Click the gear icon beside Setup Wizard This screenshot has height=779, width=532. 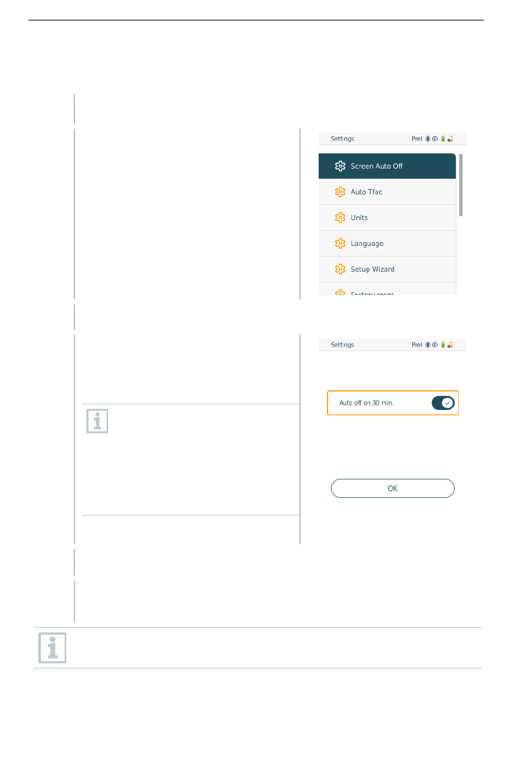coord(340,269)
